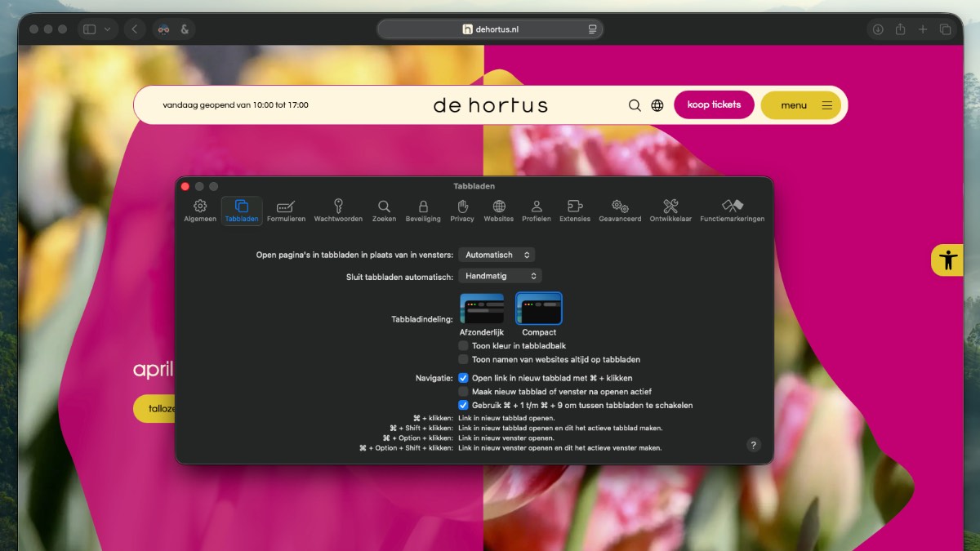Click the globe language icon next to search
980x551 pixels.
tap(657, 105)
